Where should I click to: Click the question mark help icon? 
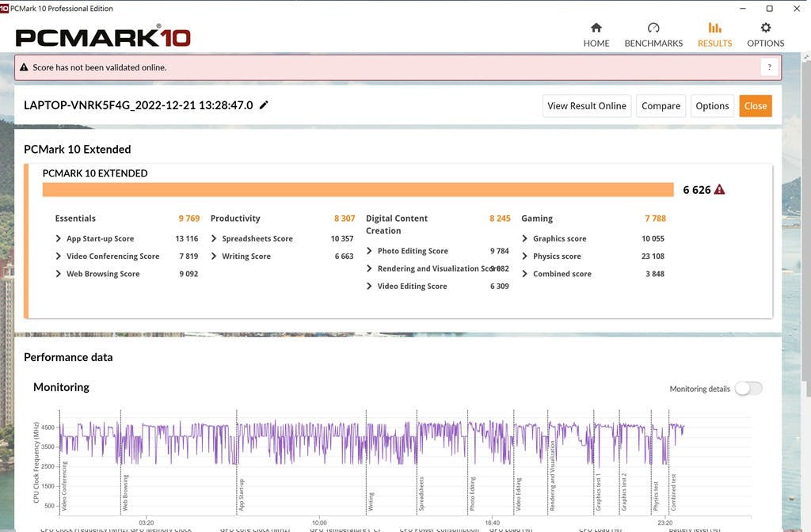pyautogui.click(x=768, y=67)
